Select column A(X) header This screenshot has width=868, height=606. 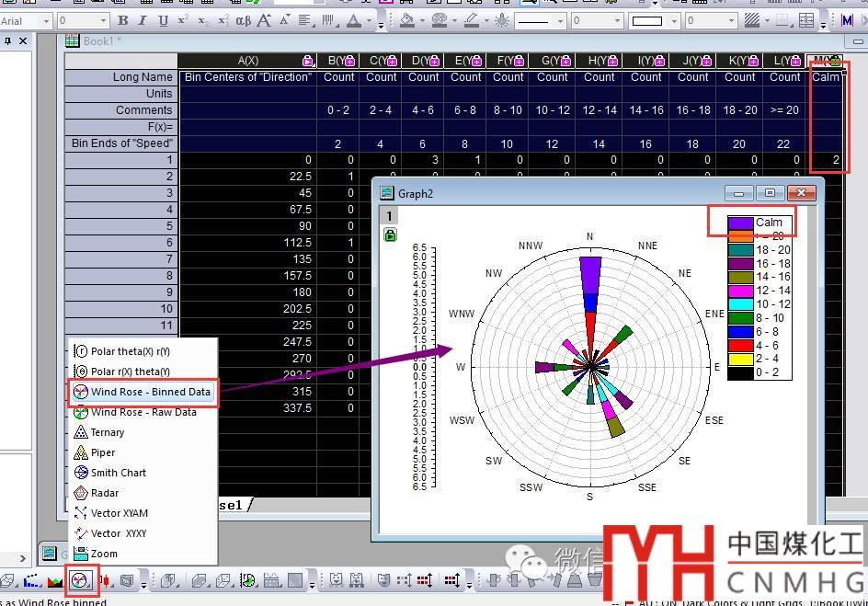247,61
